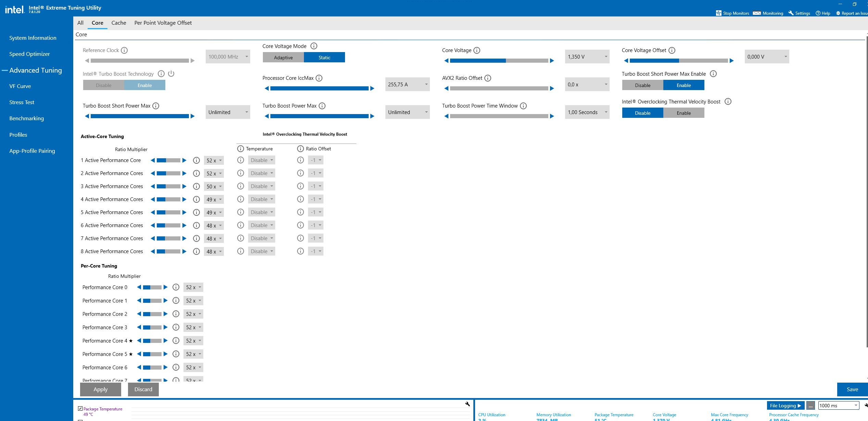Click the Apply button
The width and height of the screenshot is (868, 421).
pos(101,389)
